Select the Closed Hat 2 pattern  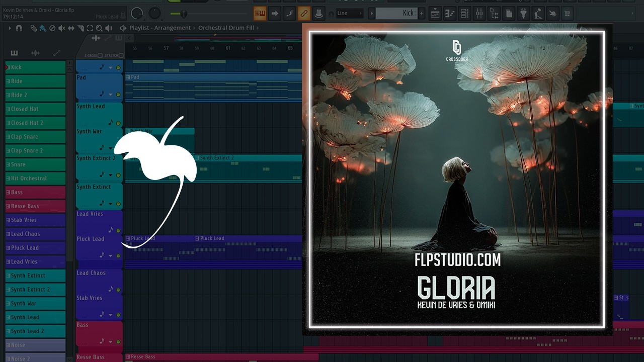[x=35, y=123]
